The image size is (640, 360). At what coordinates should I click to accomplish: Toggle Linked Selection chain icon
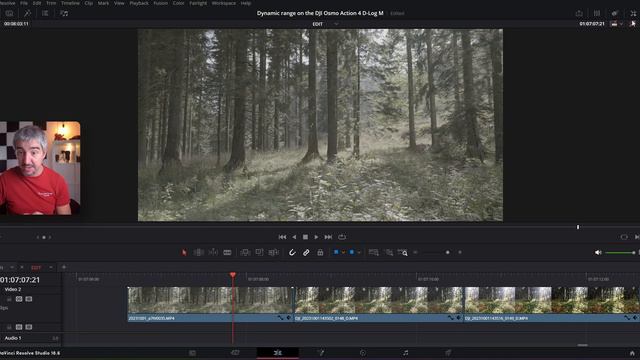[306, 253]
